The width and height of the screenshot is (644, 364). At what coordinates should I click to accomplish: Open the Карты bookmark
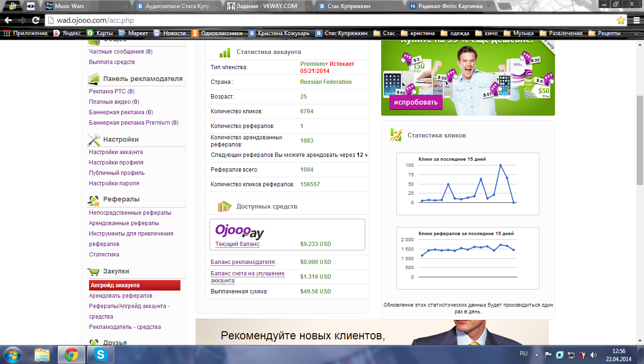point(100,33)
